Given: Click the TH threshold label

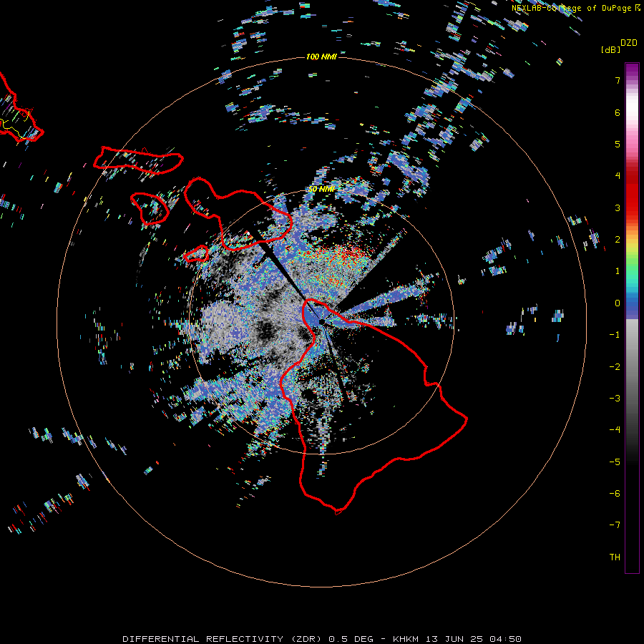Looking at the screenshot, I should point(615,557).
